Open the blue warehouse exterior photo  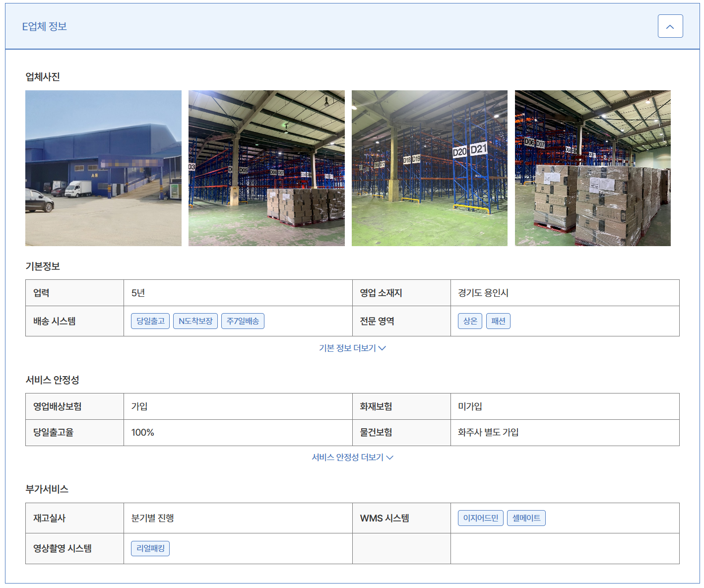pos(103,168)
